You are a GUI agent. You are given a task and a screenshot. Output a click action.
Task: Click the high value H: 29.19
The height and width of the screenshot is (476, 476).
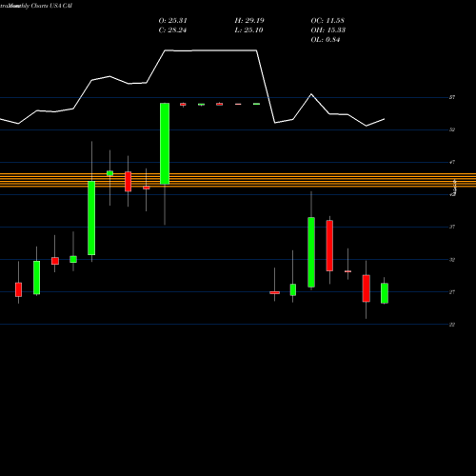click(x=249, y=21)
